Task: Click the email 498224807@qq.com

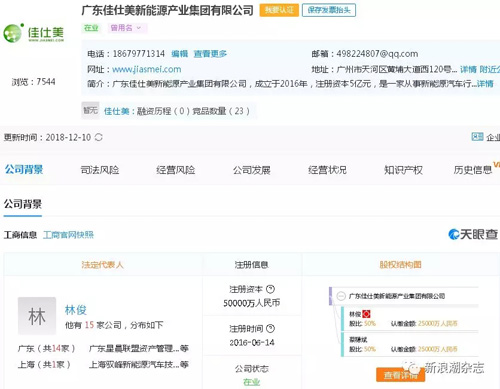Action: click(377, 54)
